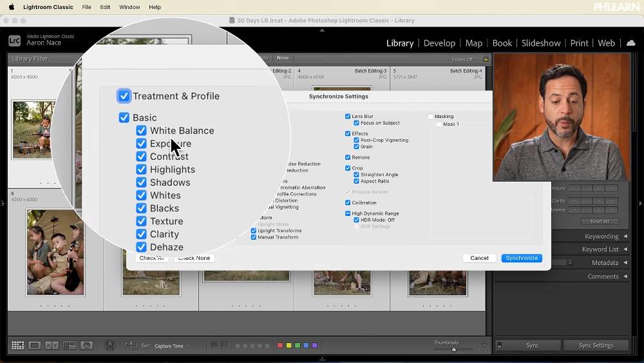This screenshot has height=363, width=644.
Task: Click the Painter spray can tool
Action: tap(109, 346)
